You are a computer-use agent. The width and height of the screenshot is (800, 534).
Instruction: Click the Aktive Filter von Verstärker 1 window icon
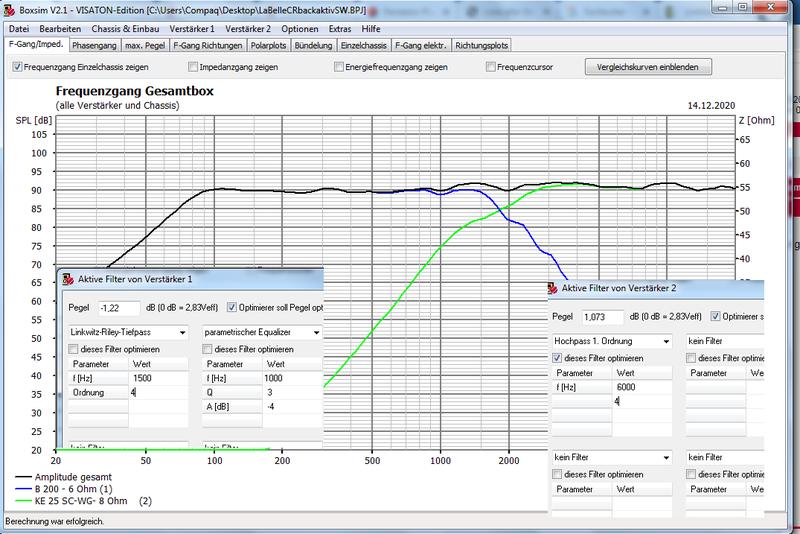pos(67,277)
